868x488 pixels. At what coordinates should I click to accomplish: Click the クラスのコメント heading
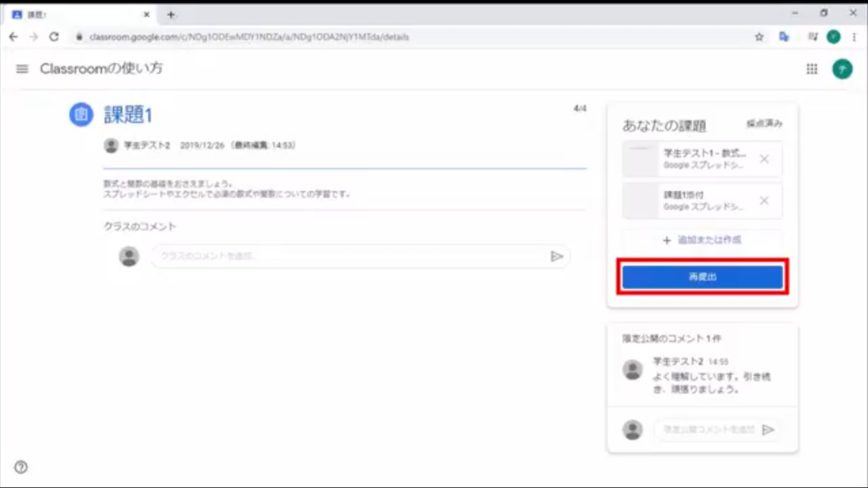[140, 226]
